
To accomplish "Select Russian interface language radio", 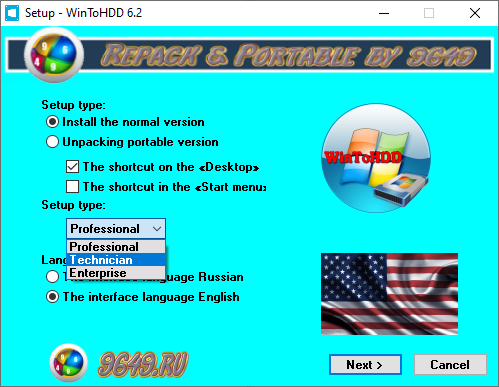I will pos(52,277).
